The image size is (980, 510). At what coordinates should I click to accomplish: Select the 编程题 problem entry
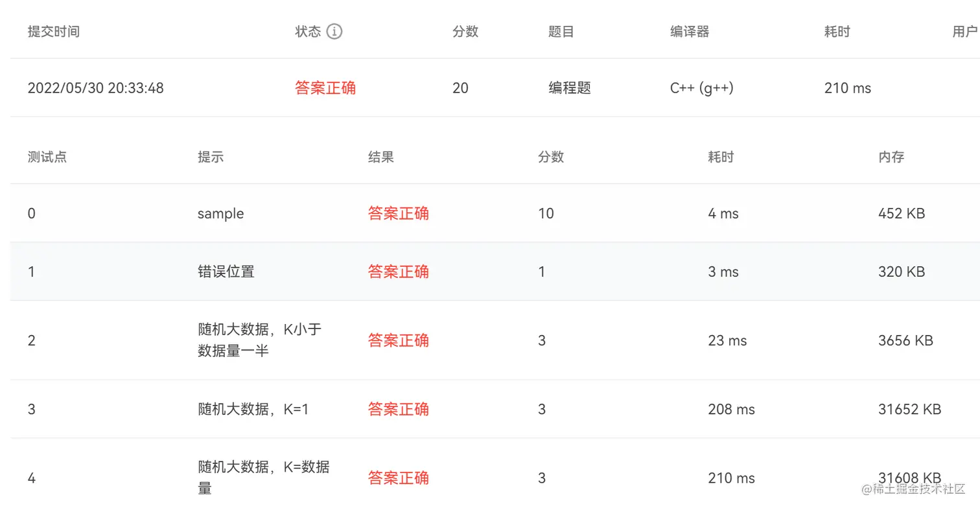(x=570, y=88)
